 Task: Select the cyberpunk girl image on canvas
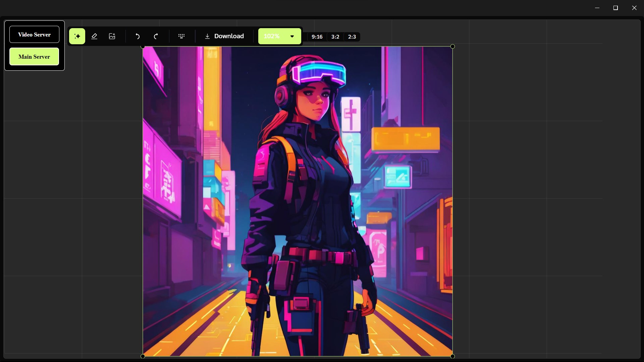tap(298, 201)
